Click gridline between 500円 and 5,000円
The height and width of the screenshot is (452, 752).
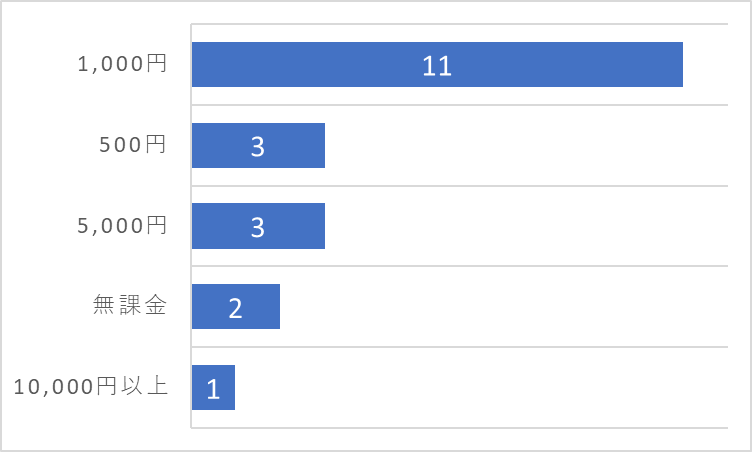(x=459, y=186)
